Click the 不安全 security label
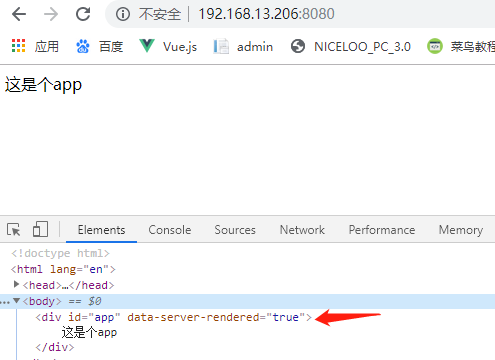The height and width of the screenshot is (360, 495). click(x=160, y=14)
